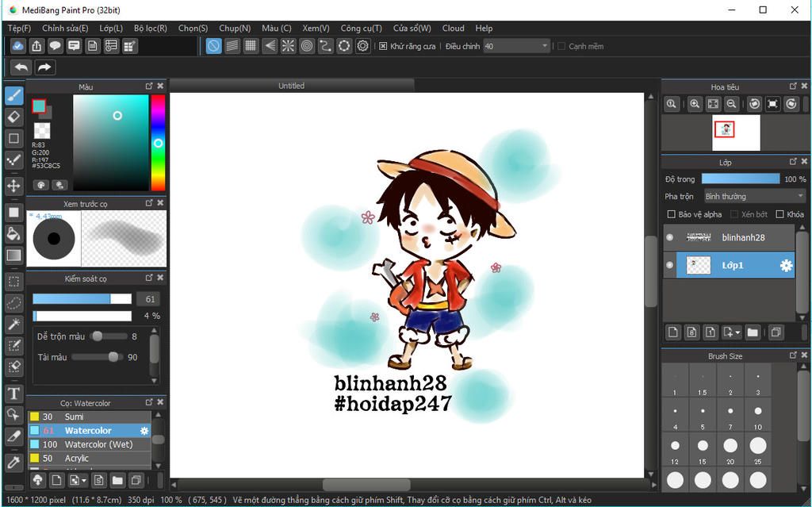Undock the Hoa tiêu navigator panel

tap(793, 86)
